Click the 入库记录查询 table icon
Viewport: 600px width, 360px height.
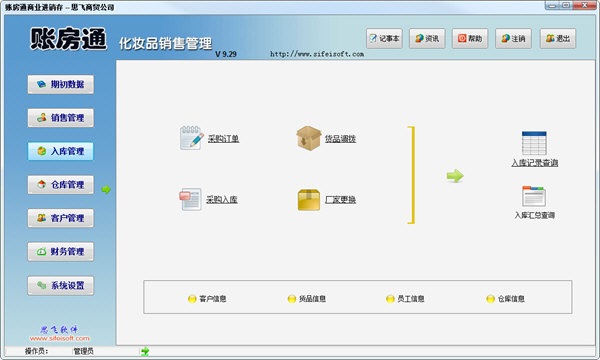click(534, 143)
